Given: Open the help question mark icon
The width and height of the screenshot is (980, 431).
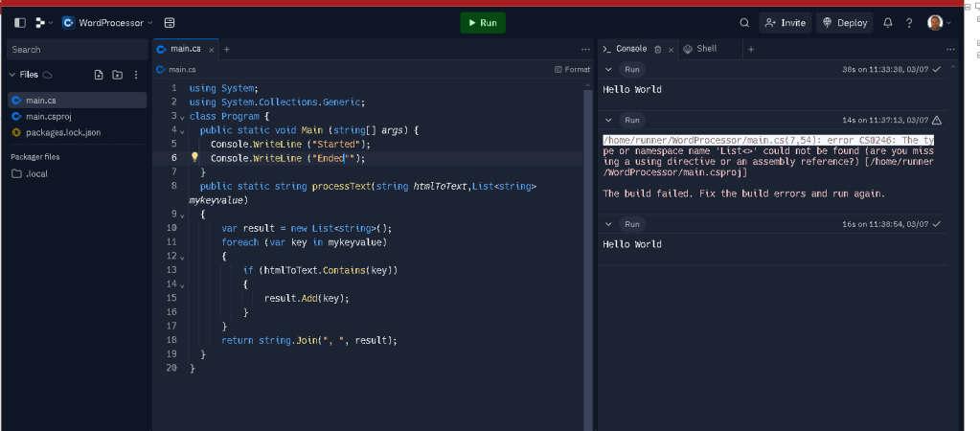Looking at the screenshot, I should (x=909, y=23).
